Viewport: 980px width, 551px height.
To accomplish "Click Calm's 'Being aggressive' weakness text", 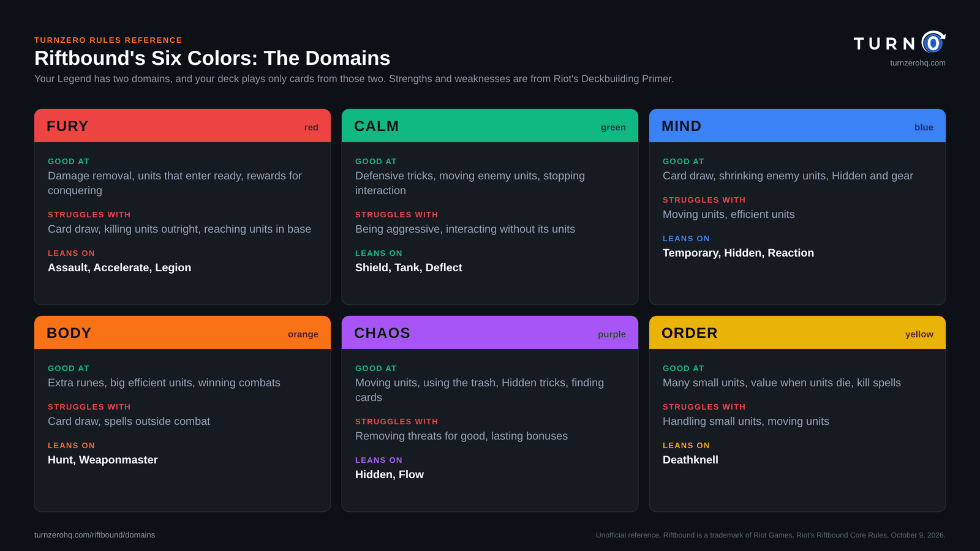I will coord(465,229).
